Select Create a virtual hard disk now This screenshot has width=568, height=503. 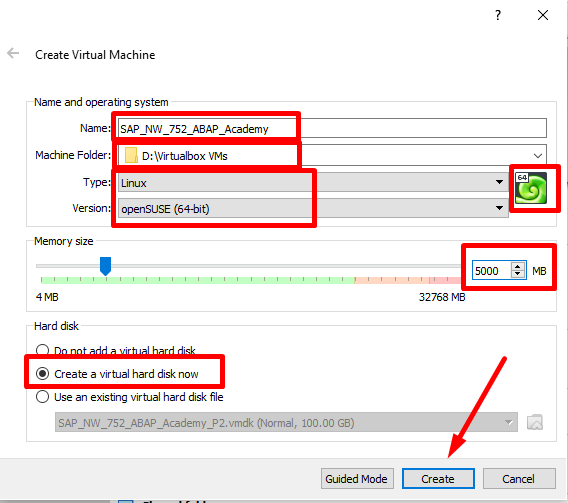point(117,373)
